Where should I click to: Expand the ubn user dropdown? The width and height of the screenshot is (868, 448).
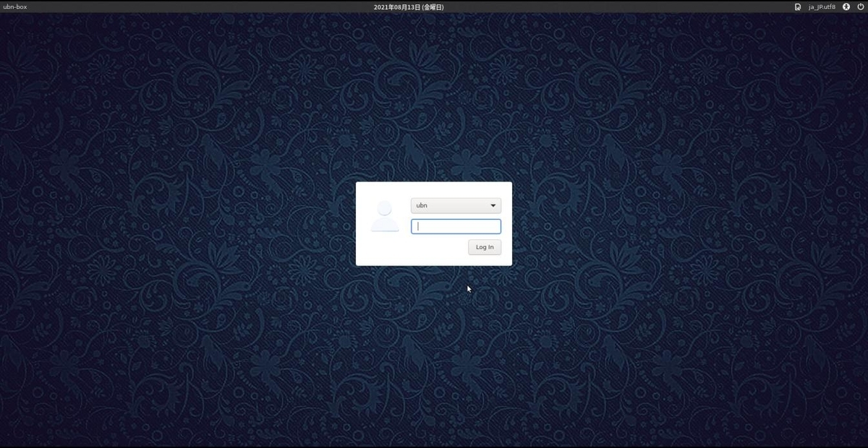[x=456, y=205]
